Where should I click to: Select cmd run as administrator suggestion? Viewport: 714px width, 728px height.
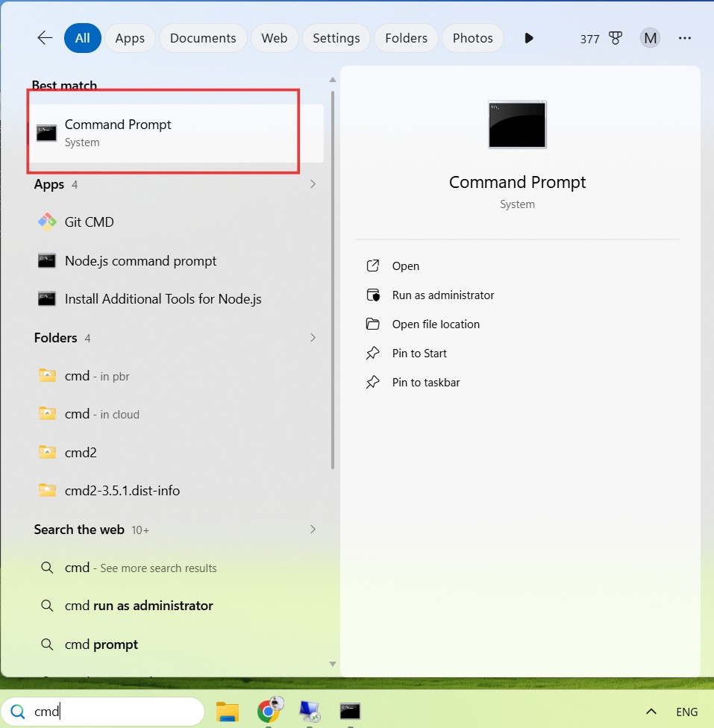[x=177, y=606]
